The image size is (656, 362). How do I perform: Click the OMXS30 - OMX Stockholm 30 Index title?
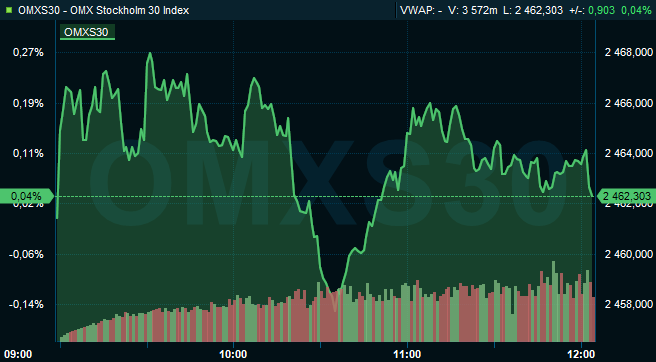103,10
